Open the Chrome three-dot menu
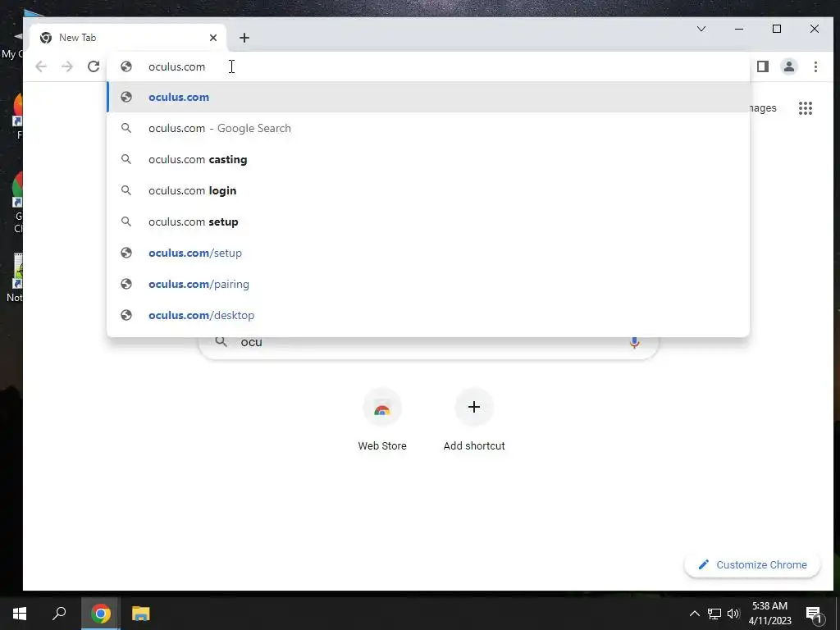 [x=815, y=66]
